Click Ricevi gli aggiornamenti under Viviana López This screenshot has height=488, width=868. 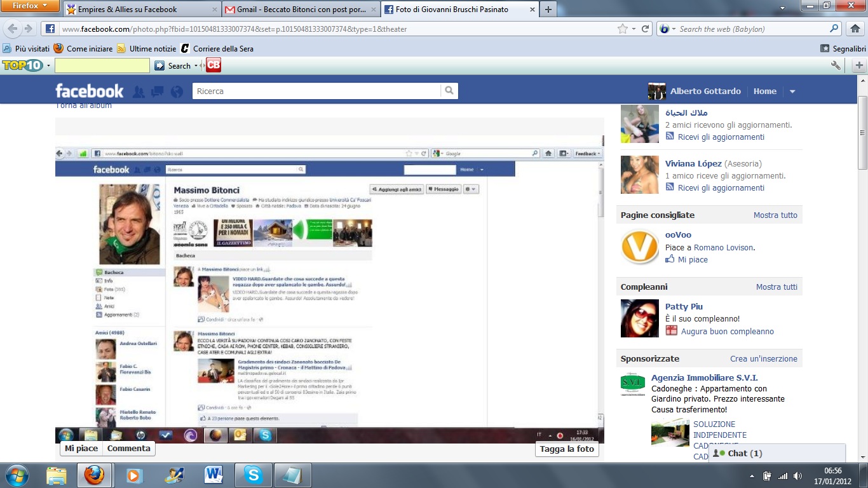click(721, 188)
